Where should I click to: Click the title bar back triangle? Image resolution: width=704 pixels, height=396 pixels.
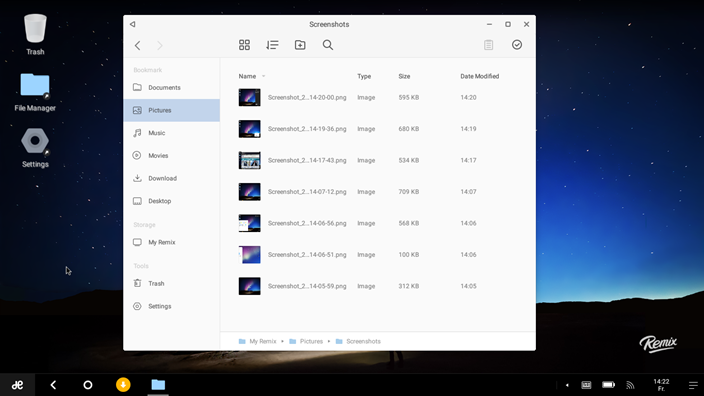(132, 24)
